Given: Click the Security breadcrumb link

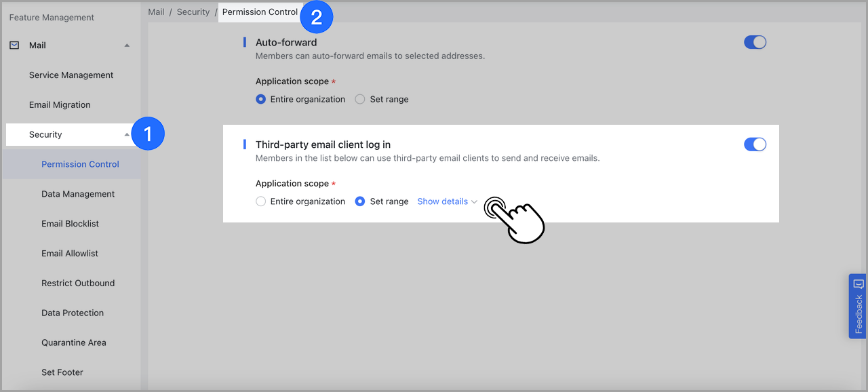Looking at the screenshot, I should point(193,12).
